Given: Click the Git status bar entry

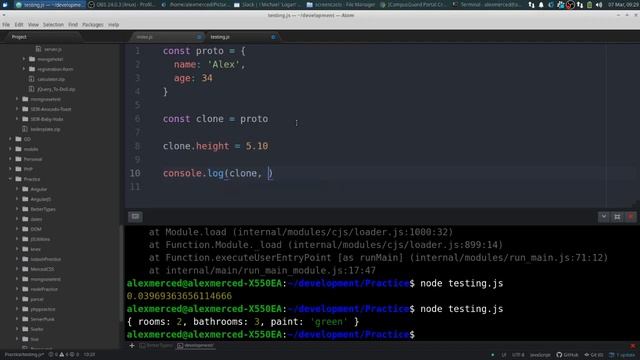Looking at the screenshot, I should click(593, 355).
